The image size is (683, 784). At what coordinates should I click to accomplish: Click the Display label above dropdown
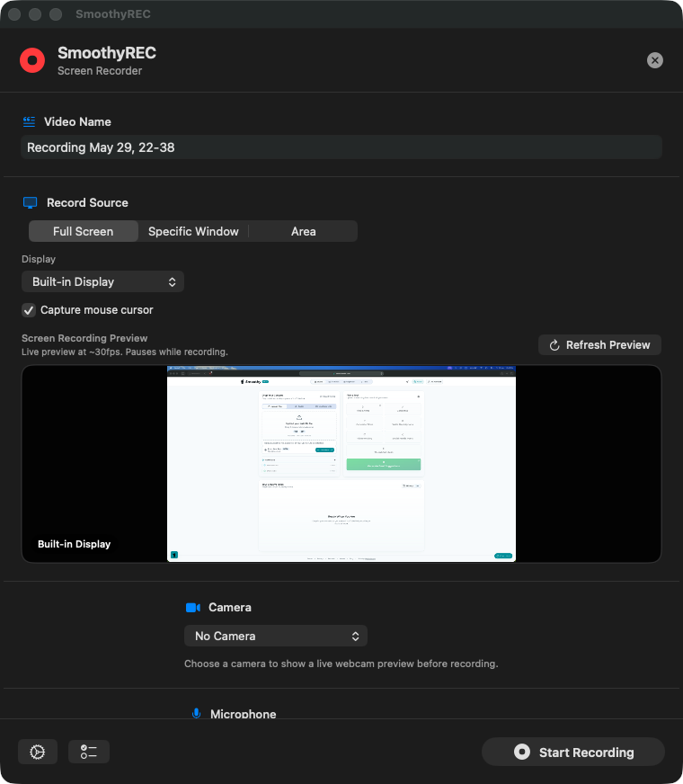click(39, 259)
